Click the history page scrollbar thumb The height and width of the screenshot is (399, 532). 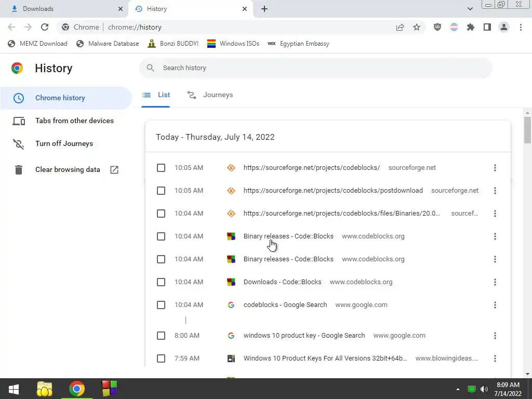pos(527,130)
